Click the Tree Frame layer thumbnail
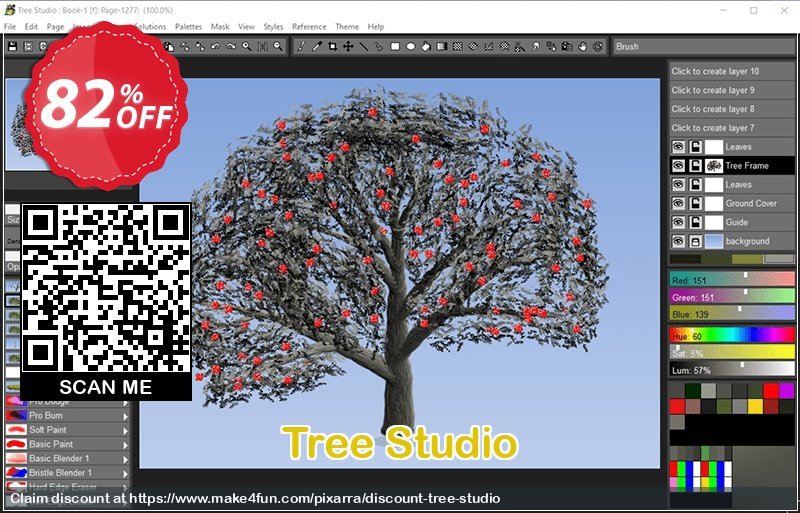 [714, 165]
